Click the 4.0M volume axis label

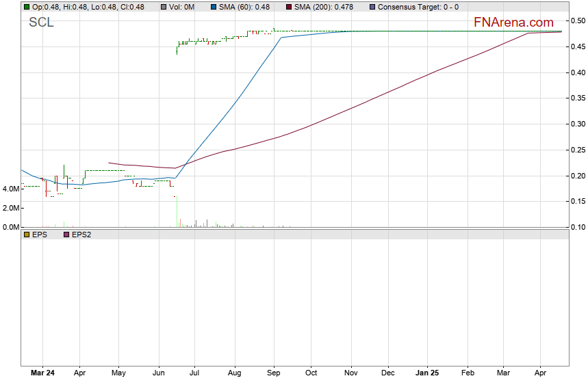pyautogui.click(x=10, y=208)
